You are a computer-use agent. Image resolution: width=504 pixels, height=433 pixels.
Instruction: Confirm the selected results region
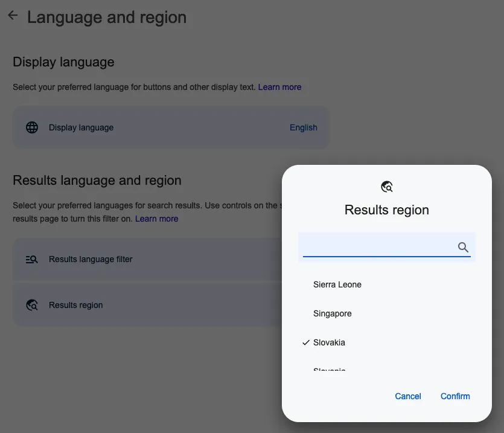(455, 396)
